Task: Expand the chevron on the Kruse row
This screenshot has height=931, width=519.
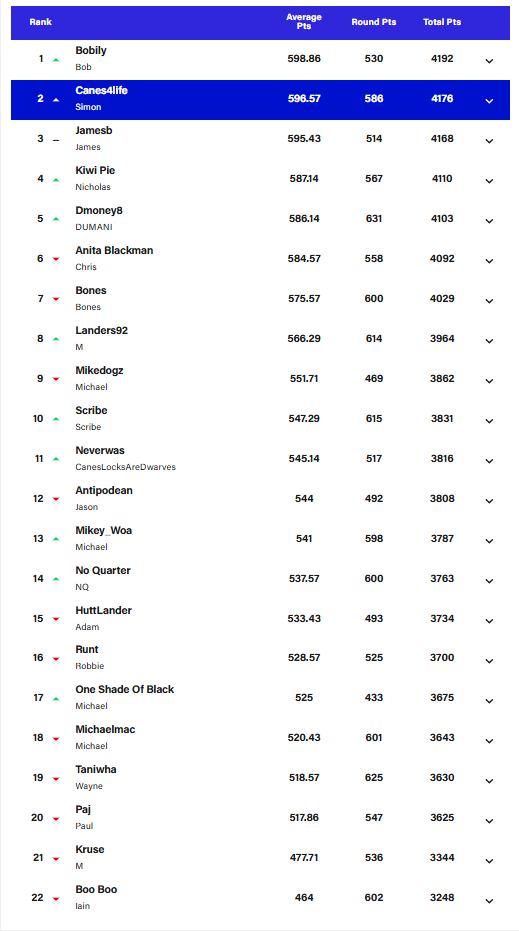Action: [x=489, y=861]
